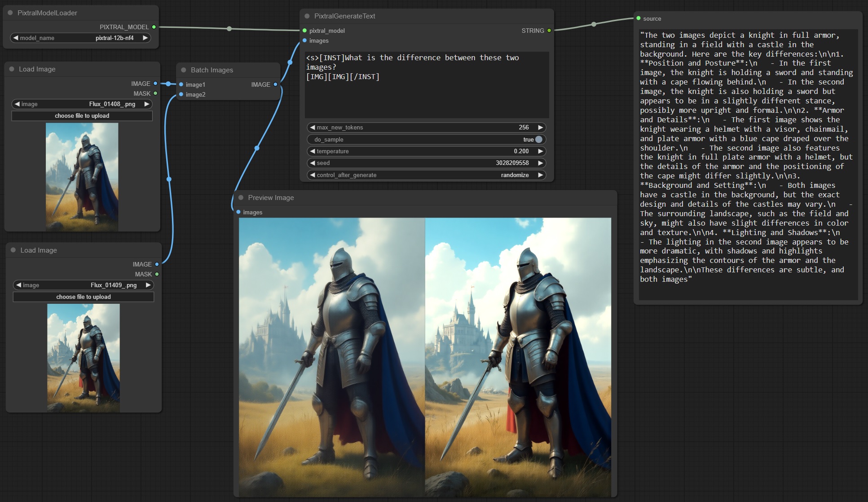The height and width of the screenshot is (502, 868).
Task: Toggle the do_sample switch
Action: (538, 139)
